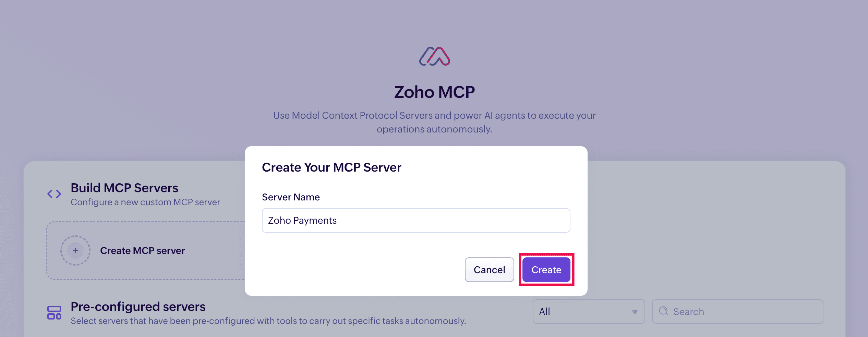
Task: Click the dashed plus circle icon
Action: (75, 251)
